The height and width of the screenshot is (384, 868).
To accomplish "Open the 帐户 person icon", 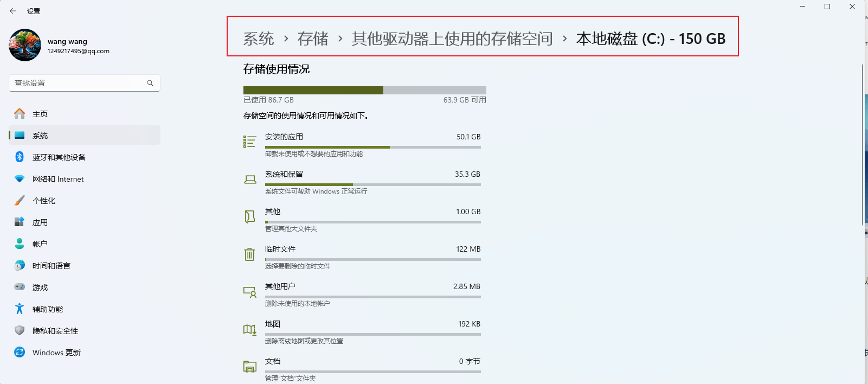I will tap(20, 244).
